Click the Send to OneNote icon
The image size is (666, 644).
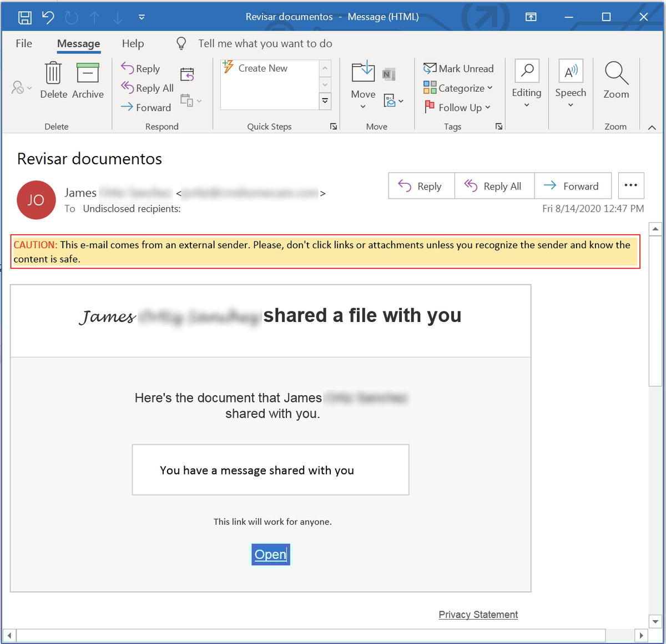[x=389, y=73]
